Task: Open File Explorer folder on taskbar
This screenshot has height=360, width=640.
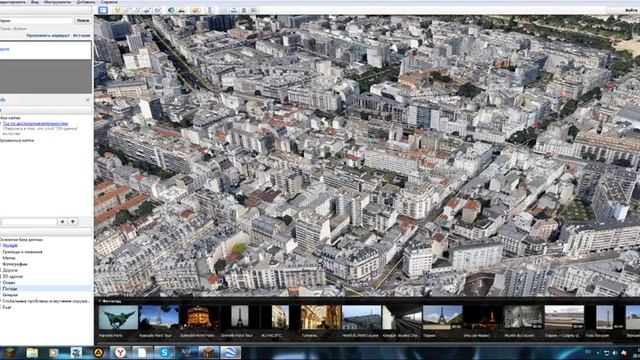Action: (x=32, y=352)
